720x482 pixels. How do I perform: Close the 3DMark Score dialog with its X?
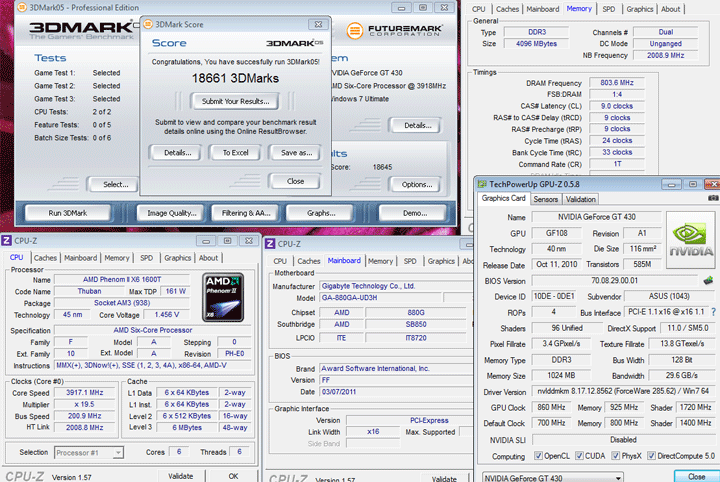318,24
